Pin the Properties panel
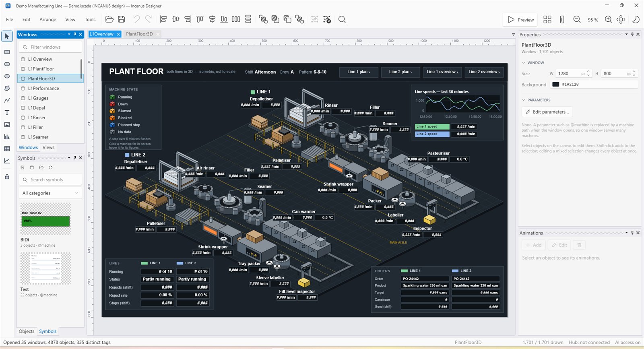644x349 pixels. pos(632,34)
